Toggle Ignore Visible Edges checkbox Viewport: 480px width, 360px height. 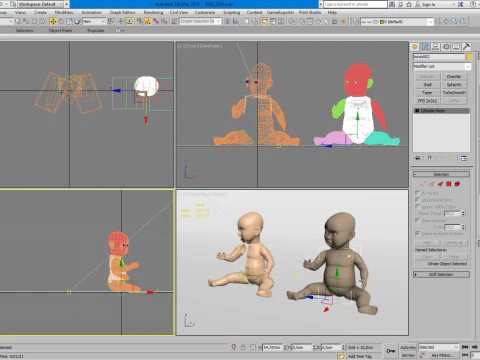(417, 207)
